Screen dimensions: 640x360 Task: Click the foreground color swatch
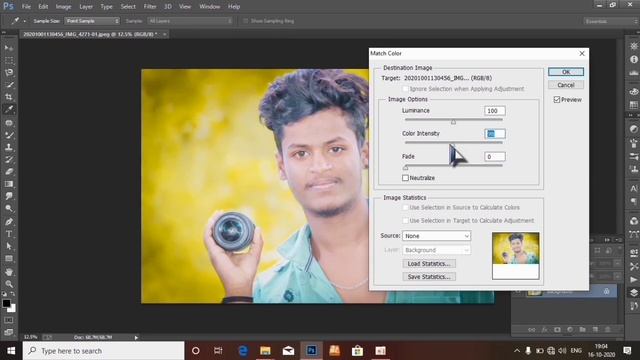tap(6, 303)
